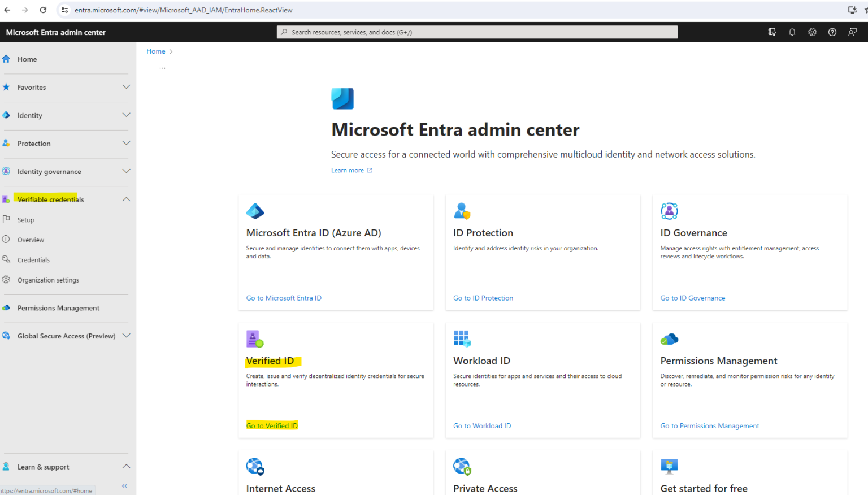Click the Home breadcrumb link
The image size is (868, 495).
156,51
